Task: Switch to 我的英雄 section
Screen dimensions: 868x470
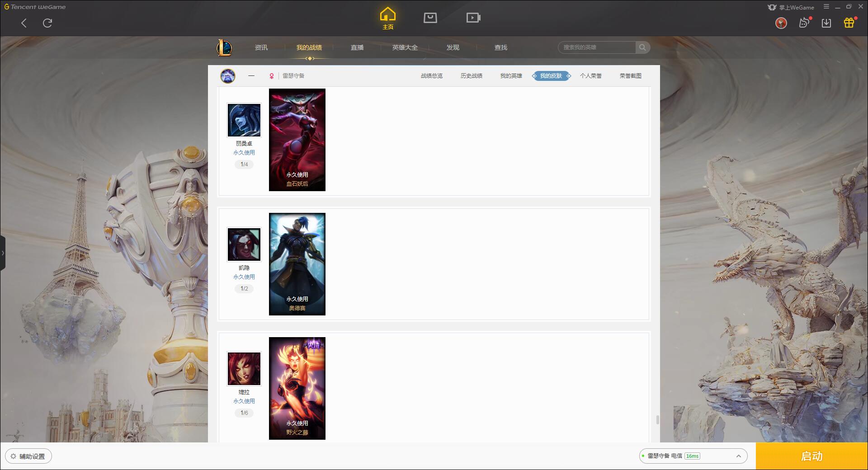Action: (x=511, y=76)
